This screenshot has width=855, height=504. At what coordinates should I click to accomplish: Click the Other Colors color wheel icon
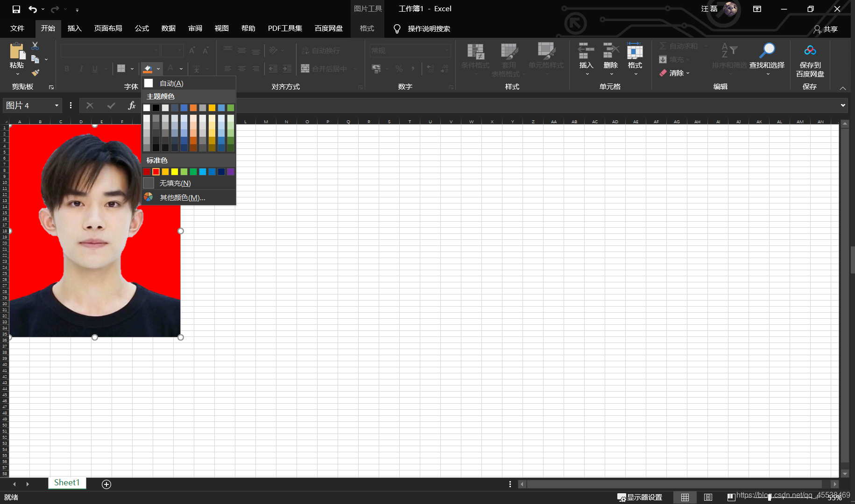(x=148, y=197)
